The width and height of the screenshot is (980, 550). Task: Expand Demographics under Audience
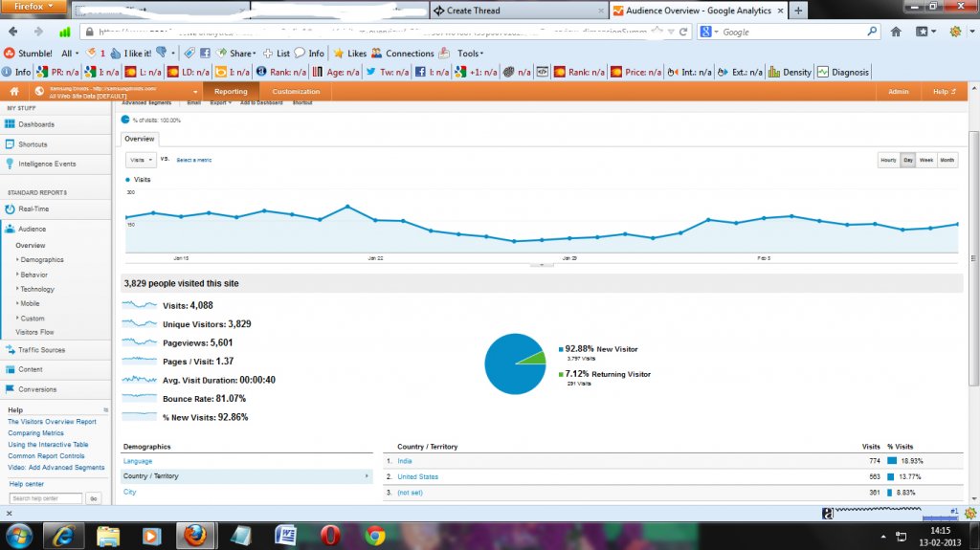(x=41, y=259)
